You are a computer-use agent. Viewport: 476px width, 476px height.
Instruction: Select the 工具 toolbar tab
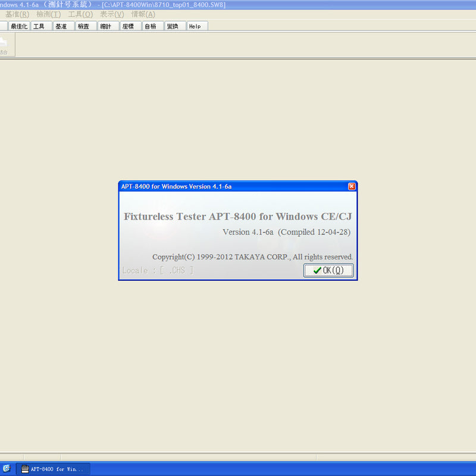[x=42, y=26]
